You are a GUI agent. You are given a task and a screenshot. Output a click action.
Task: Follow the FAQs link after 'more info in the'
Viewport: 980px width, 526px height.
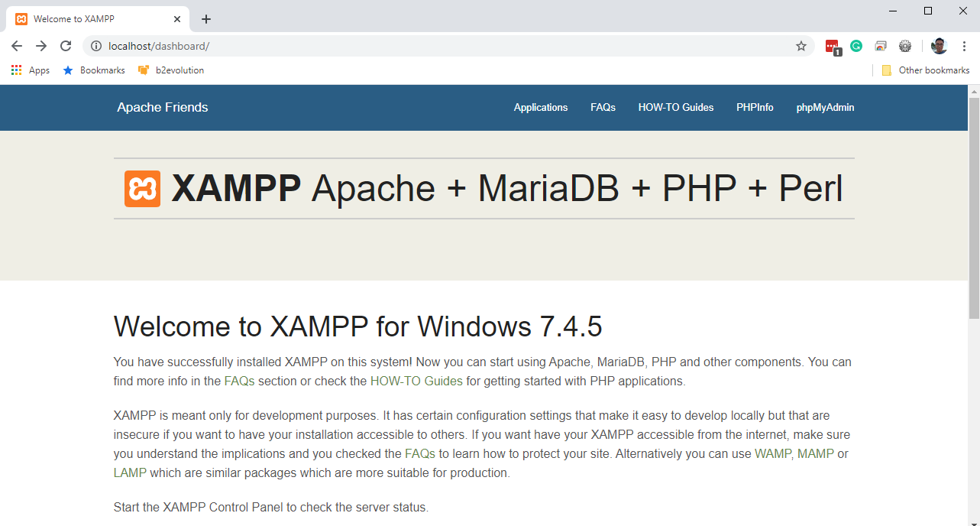(239, 381)
